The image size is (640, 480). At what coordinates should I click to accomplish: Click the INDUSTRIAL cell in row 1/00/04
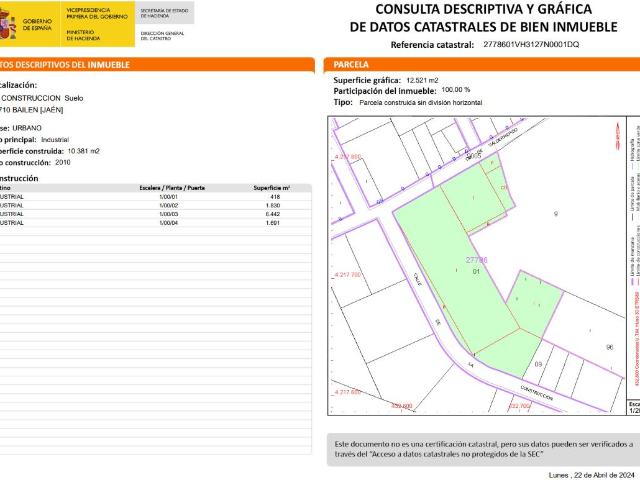tap(12, 223)
